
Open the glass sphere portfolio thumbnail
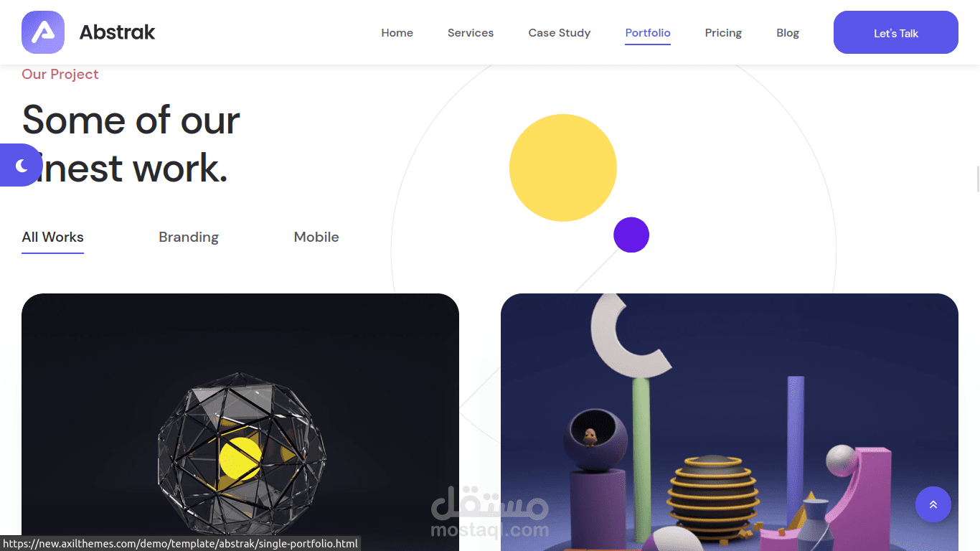(x=240, y=422)
